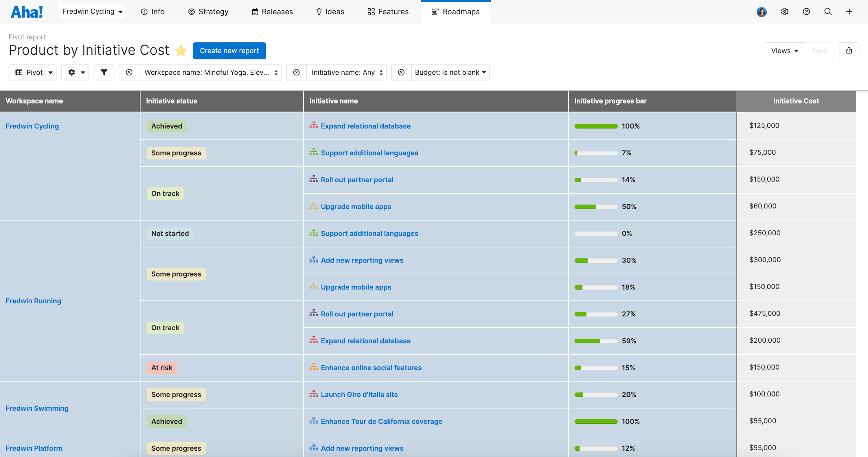The width and height of the screenshot is (868, 457).
Task: Open the Views dropdown
Action: click(784, 51)
